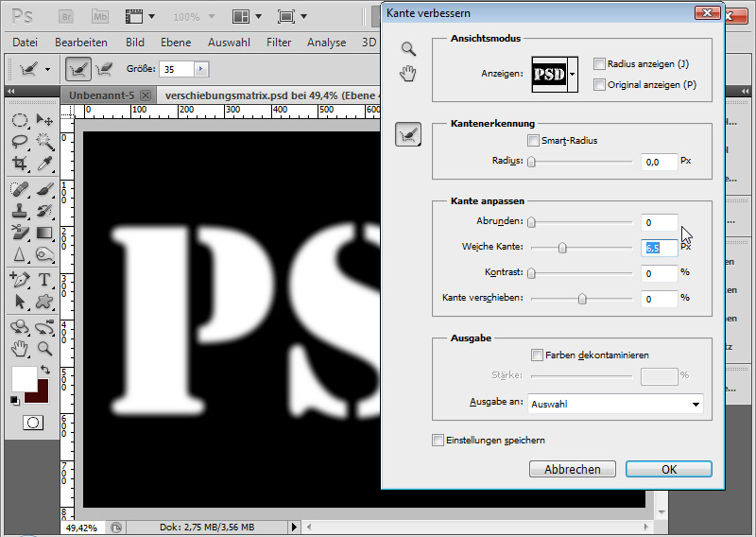Toggle Farben dekontaminieren checkbox
Image resolution: width=756 pixels, height=537 pixels.
(x=538, y=355)
